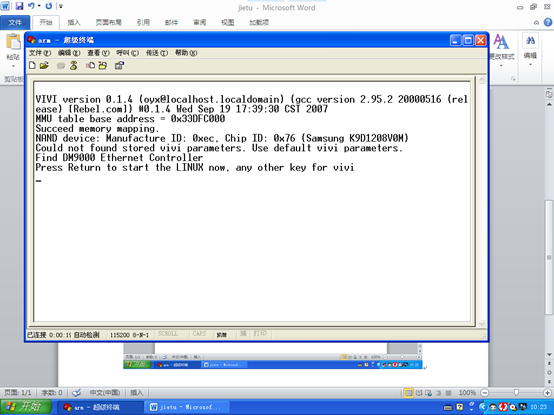Click the greyed-out Call phone icon in HyperTerminal
554x415 pixels.
61,66
